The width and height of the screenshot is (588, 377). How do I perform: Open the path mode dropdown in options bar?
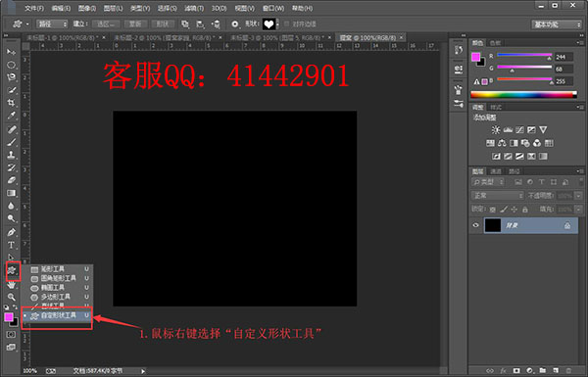(x=52, y=24)
